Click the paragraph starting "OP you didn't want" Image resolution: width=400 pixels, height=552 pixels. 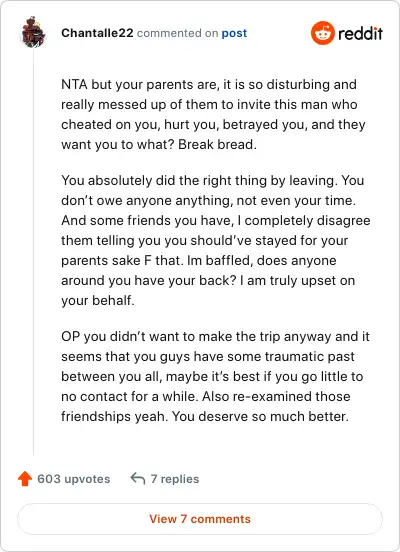[215, 376]
